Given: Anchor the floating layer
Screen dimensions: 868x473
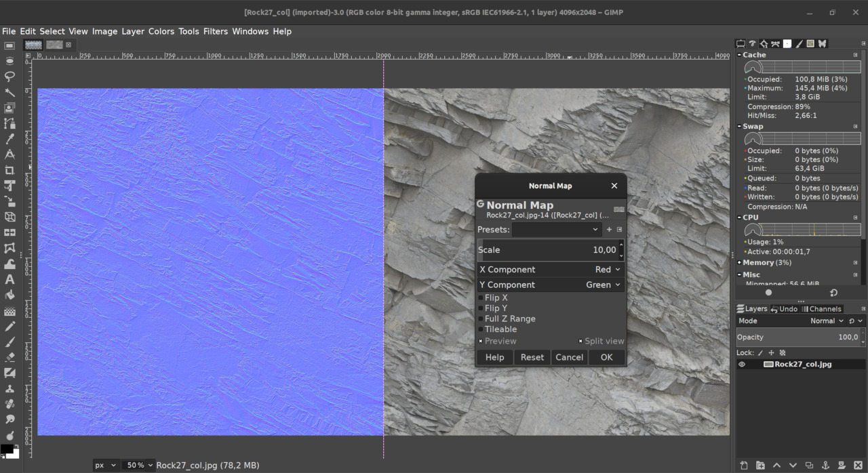Looking at the screenshot, I should click(826, 466).
